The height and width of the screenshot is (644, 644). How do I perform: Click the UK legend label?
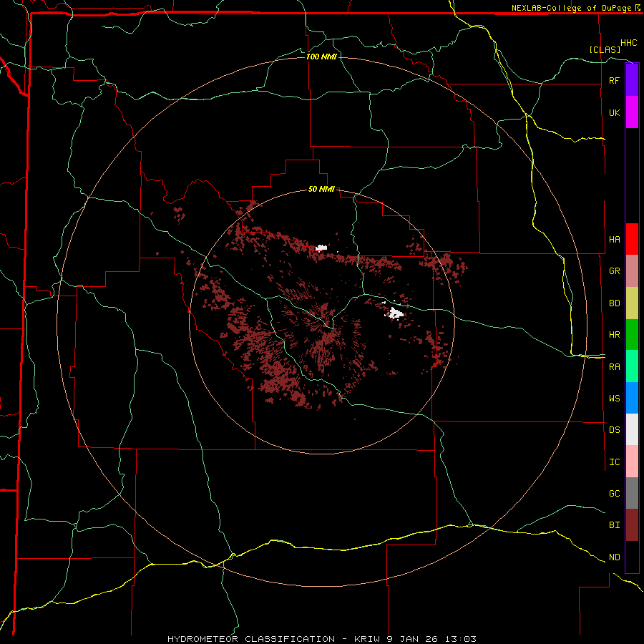pos(614,112)
